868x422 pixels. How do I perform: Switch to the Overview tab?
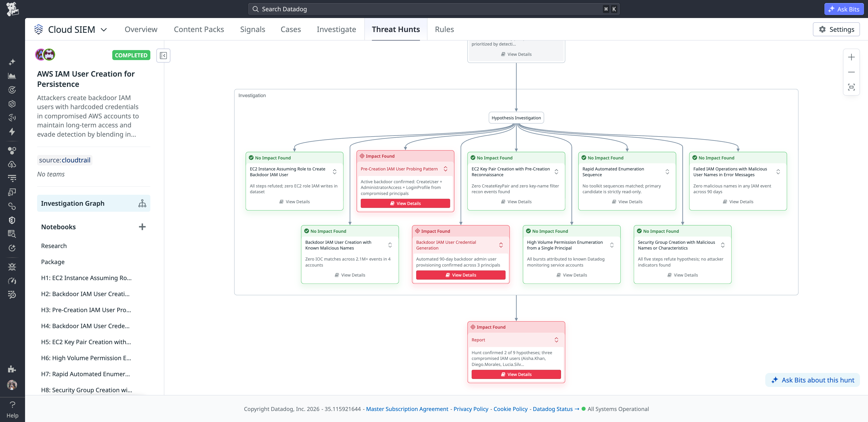141,29
